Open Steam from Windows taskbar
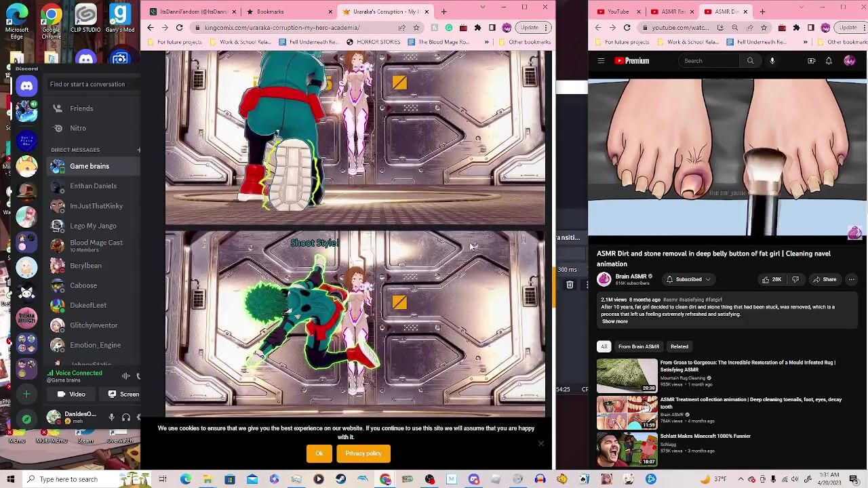This screenshot has width=868, height=488. (340, 479)
